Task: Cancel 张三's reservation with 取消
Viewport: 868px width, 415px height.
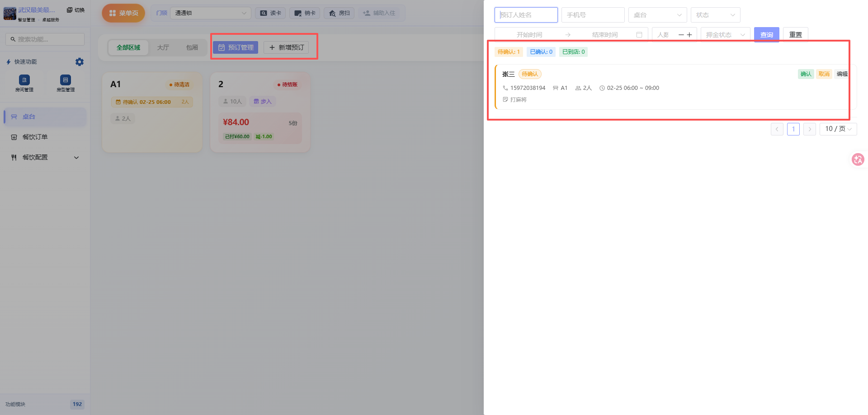Action: 824,74
